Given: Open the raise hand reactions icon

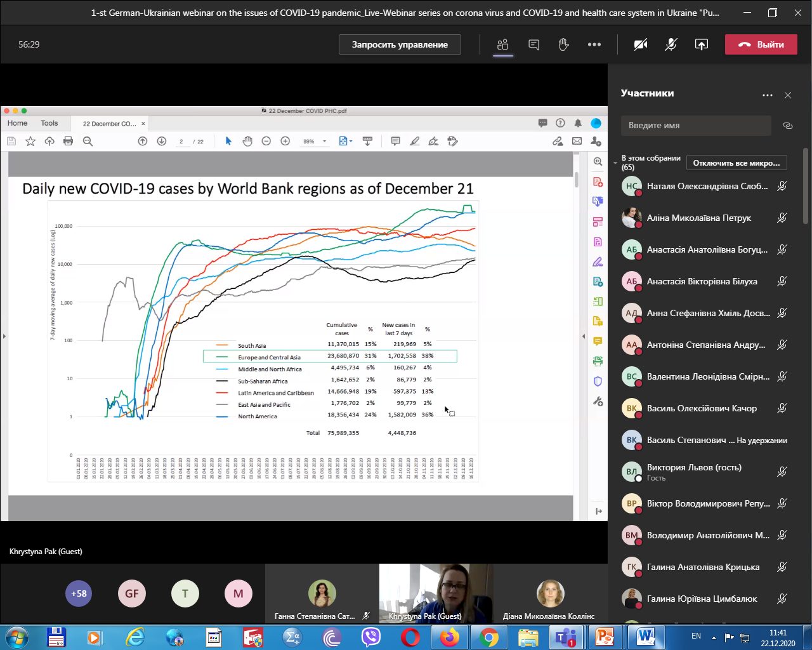Looking at the screenshot, I should coord(563,44).
